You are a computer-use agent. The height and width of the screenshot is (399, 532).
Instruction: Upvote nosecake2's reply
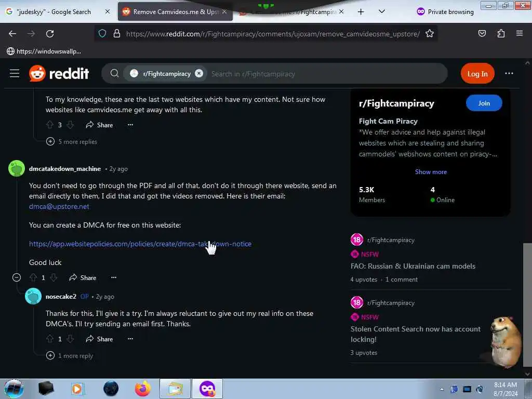pos(50,339)
